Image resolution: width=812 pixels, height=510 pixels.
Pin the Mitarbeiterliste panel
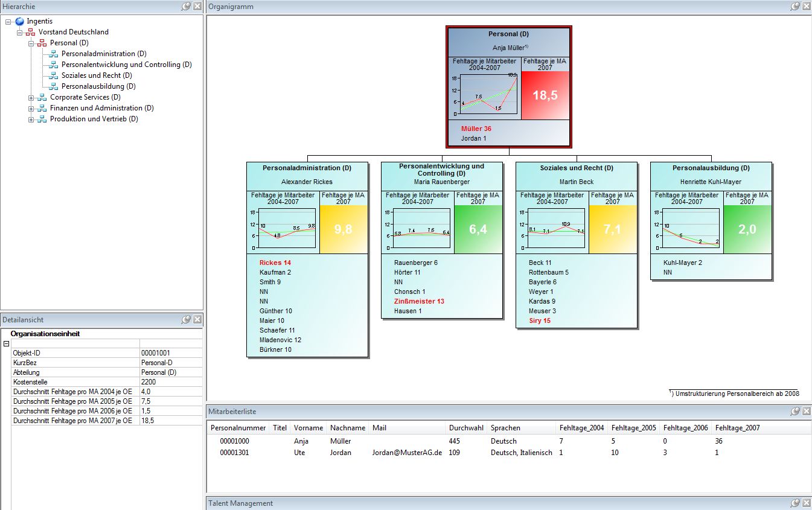(x=795, y=411)
